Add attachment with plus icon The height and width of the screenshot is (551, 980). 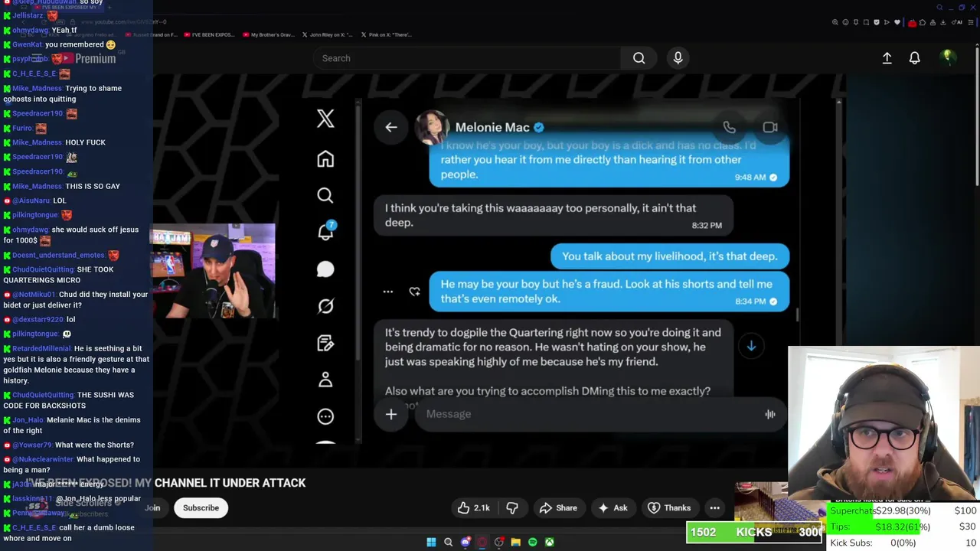coord(391,414)
